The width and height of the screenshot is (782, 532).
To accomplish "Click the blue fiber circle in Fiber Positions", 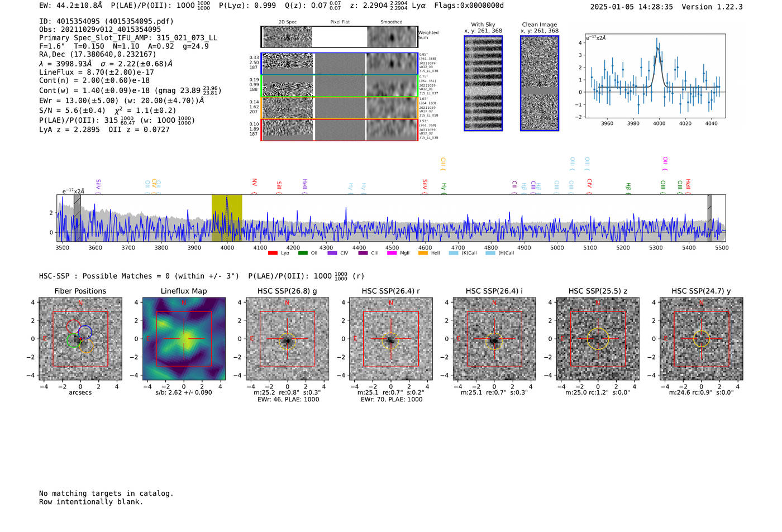I will 85,332.
